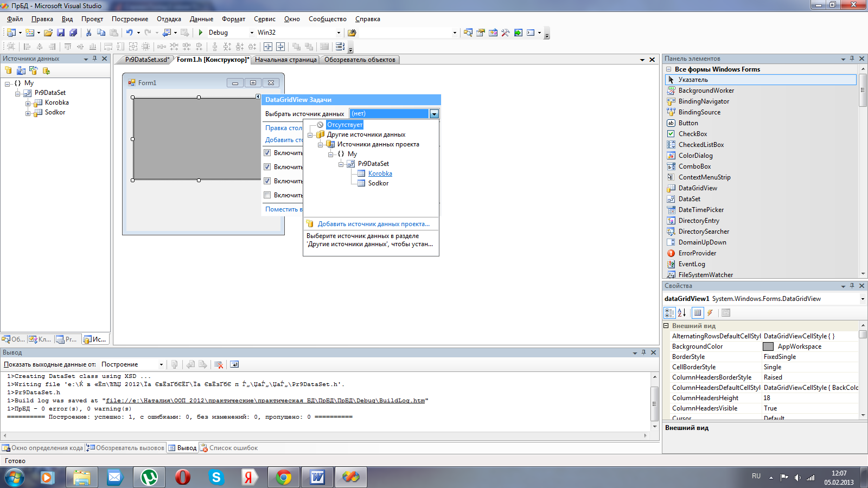This screenshot has width=868, height=488.
Task: Click the Windows Start button
Action: 14,478
